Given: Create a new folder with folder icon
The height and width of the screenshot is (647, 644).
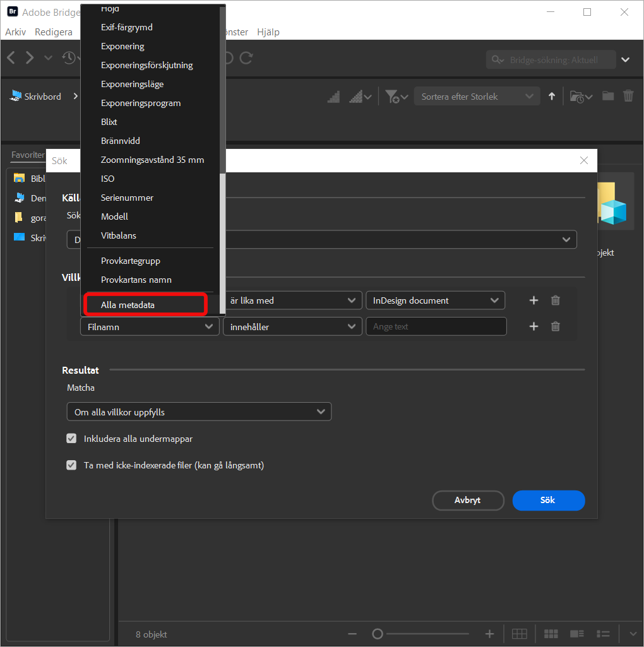Looking at the screenshot, I should (x=608, y=96).
